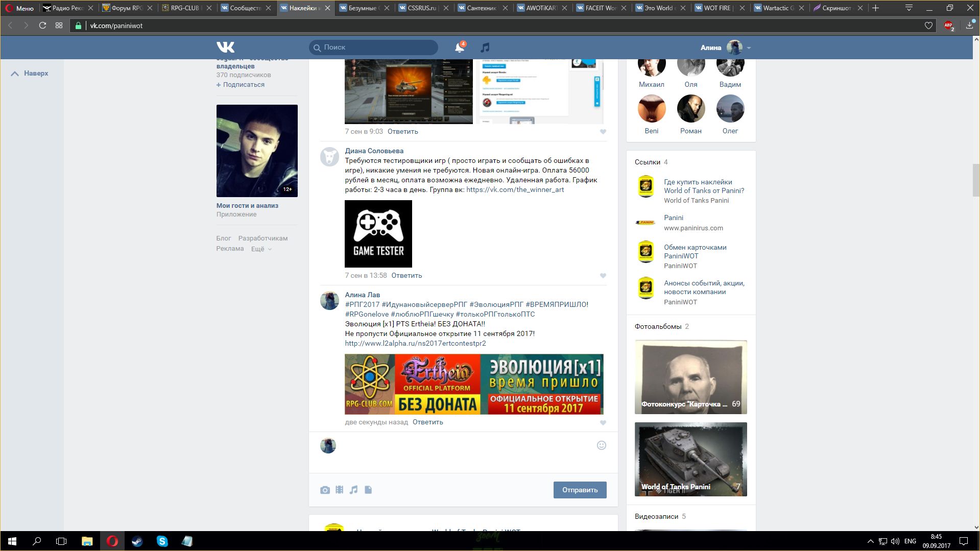Click Ответить under Диана Соловьева's comment
This screenshot has width=980, height=551.
pos(407,276)
